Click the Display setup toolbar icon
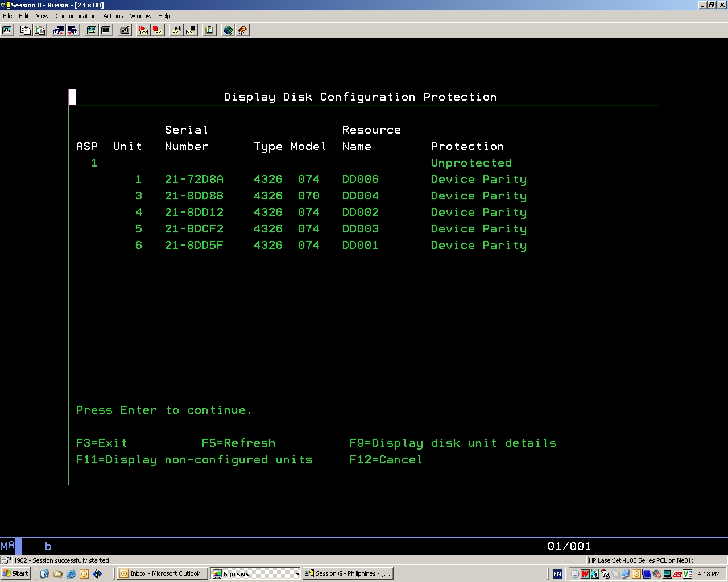This screenshot has height=582, width=728. pos(91,30)
